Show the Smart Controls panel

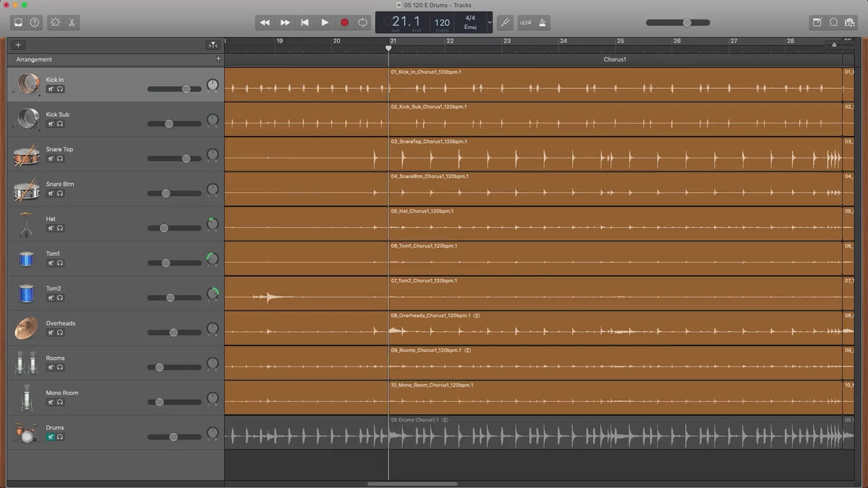[55, 22]
